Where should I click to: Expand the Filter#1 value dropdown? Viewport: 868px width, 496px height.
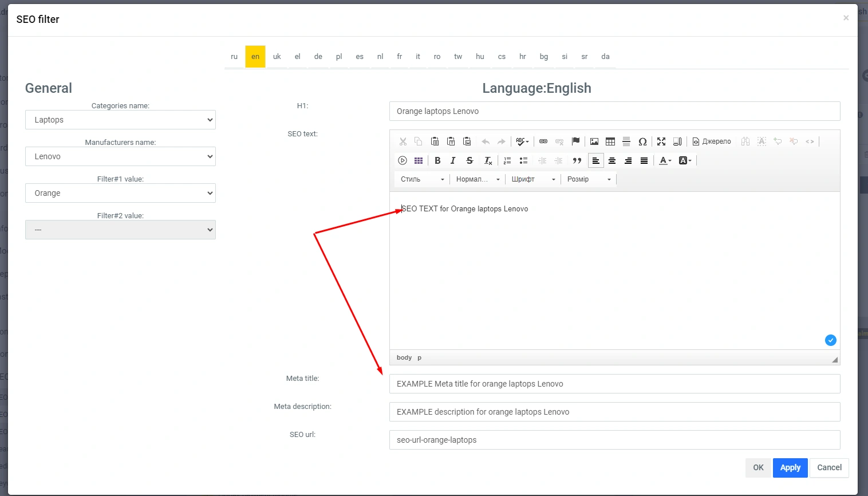pyautogui.click(x=120, y=193)
